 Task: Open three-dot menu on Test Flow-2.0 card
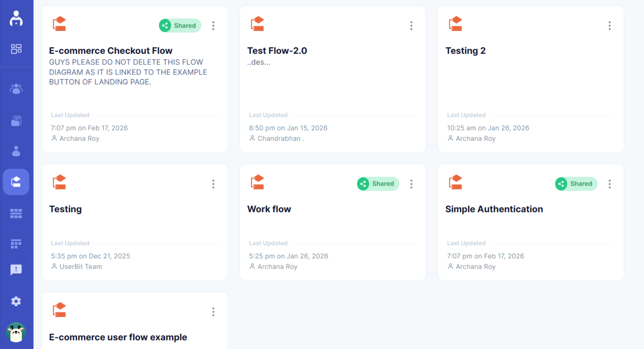pyautogui.click(x=411, y=26)
